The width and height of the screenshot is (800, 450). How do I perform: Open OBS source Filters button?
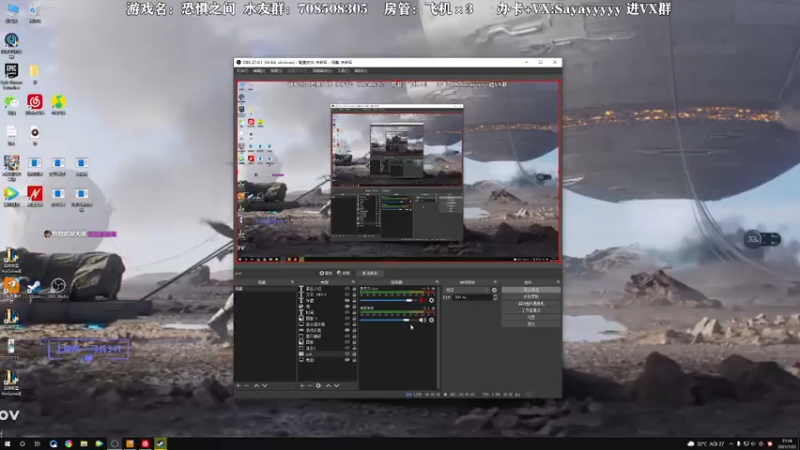click(344, 273)
